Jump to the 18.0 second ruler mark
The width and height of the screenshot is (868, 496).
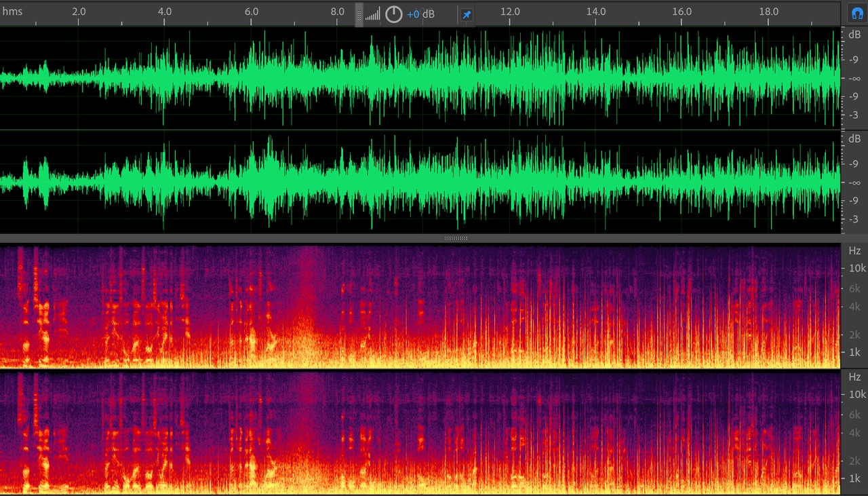point(768,12)
